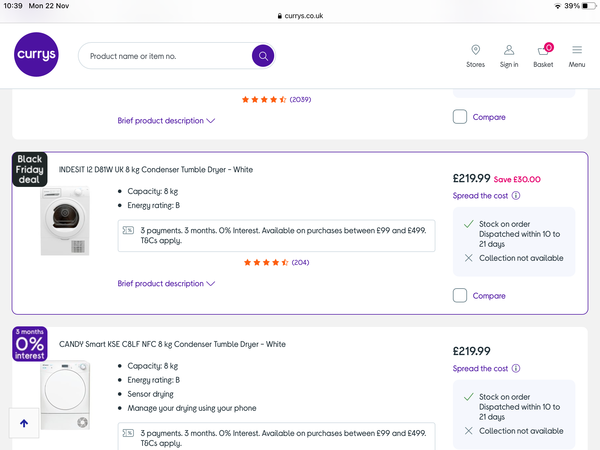
Task: Click info icon beside INDESIT Spread the cost
Action: tap(516, 196)
